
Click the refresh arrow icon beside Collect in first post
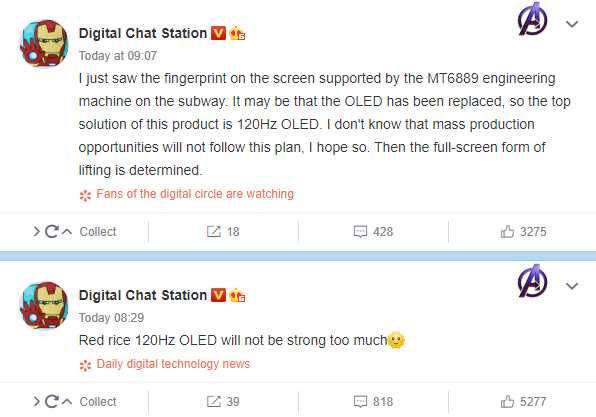(x=52, y=231)
